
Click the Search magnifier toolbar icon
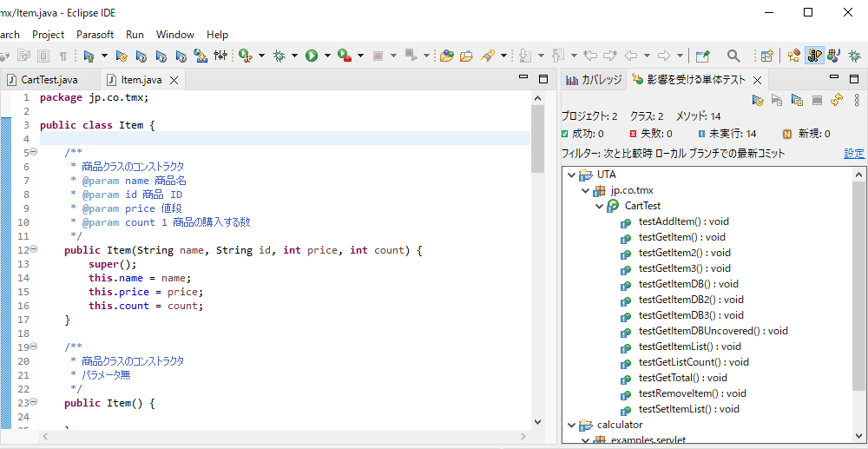point(733,56)
